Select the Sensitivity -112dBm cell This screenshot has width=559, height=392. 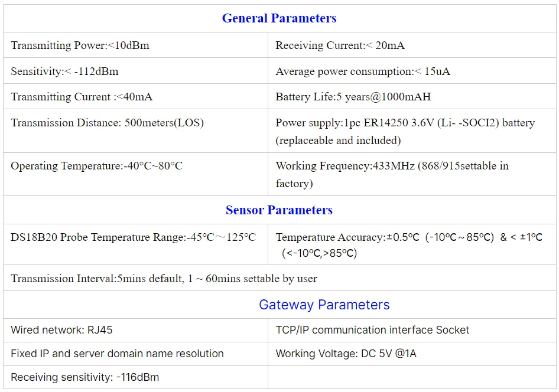pos(64,71)
